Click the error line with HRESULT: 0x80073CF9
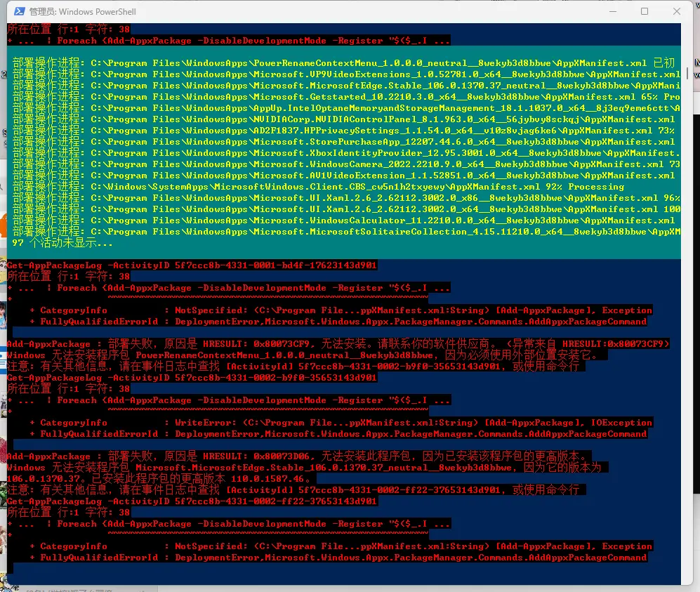Viewport: 700px width, 592px height. pyautogui.click(x=338, y=344)
